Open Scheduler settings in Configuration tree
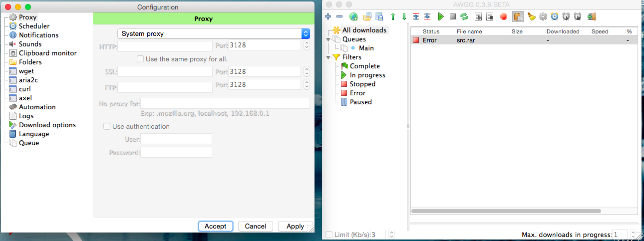The height and width of the screenshot is (241, 644). tap(34, 26)
